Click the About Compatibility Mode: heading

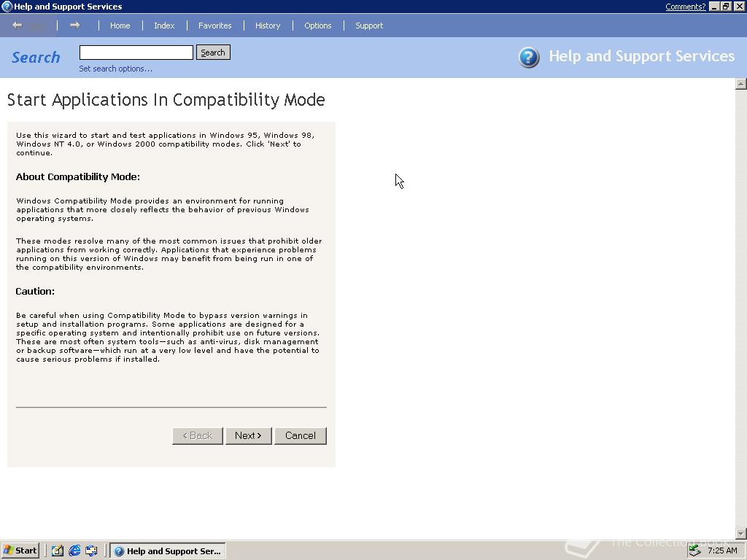[x=77, y=176]
